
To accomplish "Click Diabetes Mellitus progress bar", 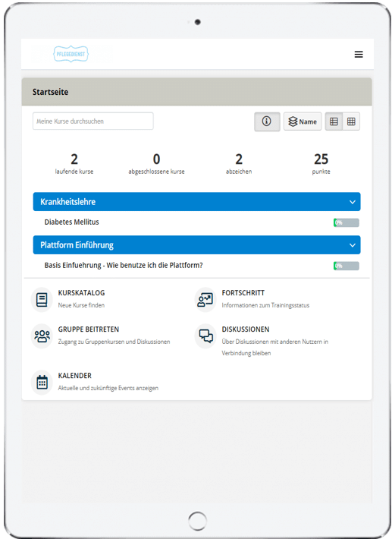I will pyautogui.click(x=347, y=222).
